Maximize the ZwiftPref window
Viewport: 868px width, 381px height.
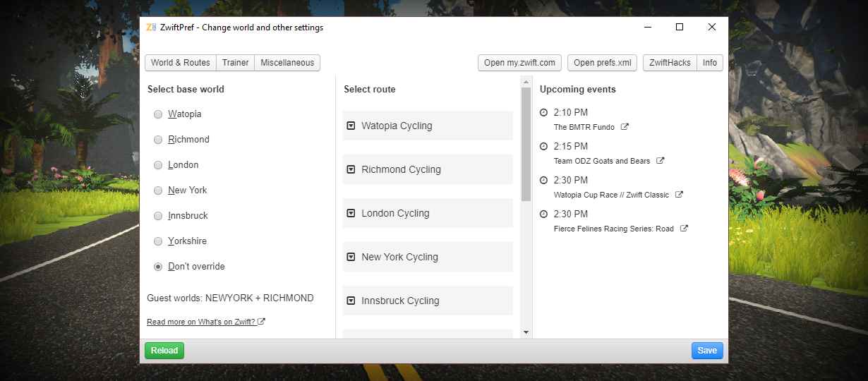tap(680, 28)
